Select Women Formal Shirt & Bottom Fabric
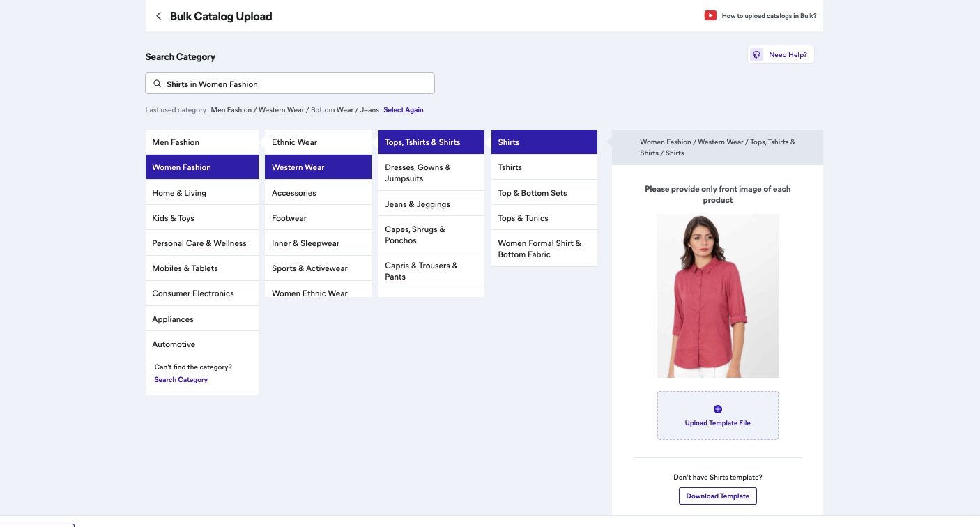The image size is (980, 527). [544, 249]
